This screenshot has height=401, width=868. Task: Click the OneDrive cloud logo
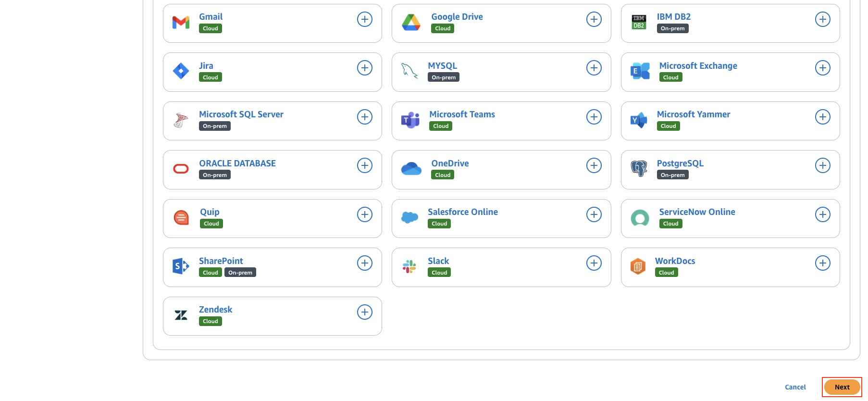411,169
